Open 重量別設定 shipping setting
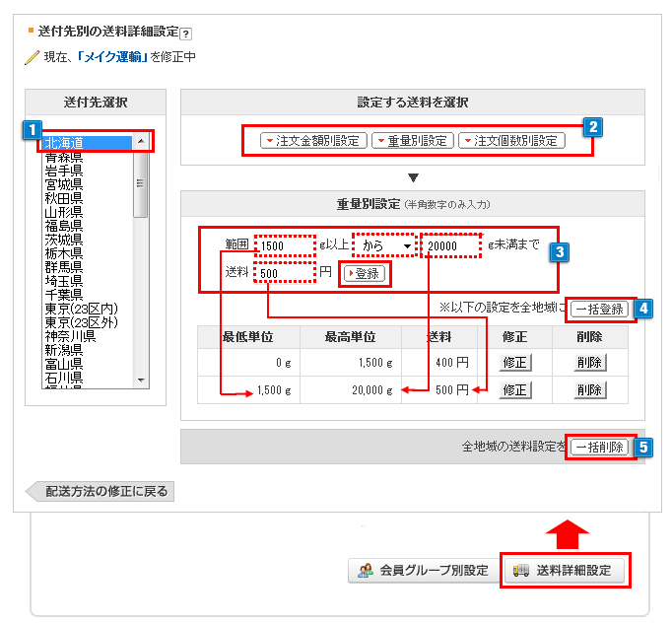This screenshot has width=672, height=625. point(412,141)
